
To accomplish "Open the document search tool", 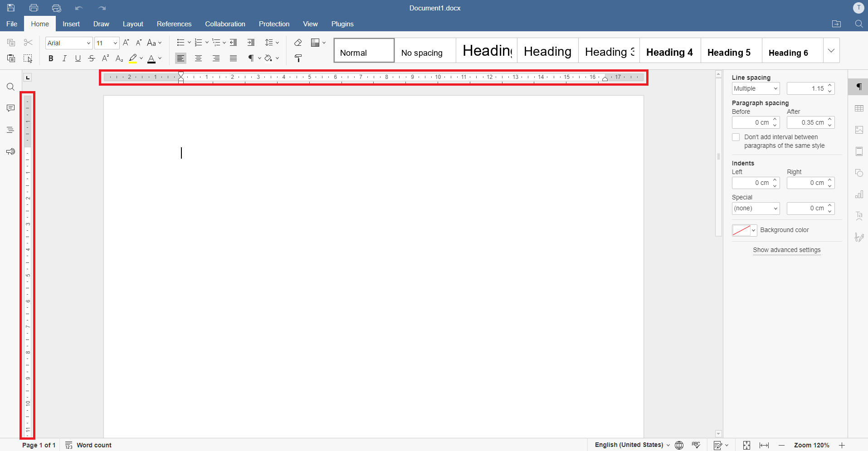I will tap(10, 87).
